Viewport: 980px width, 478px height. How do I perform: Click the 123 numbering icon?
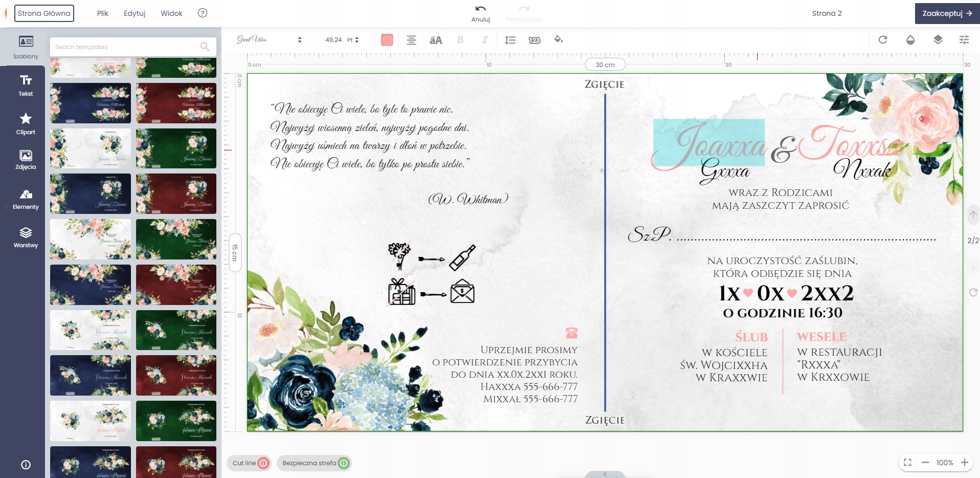click(x=534, y=40)
